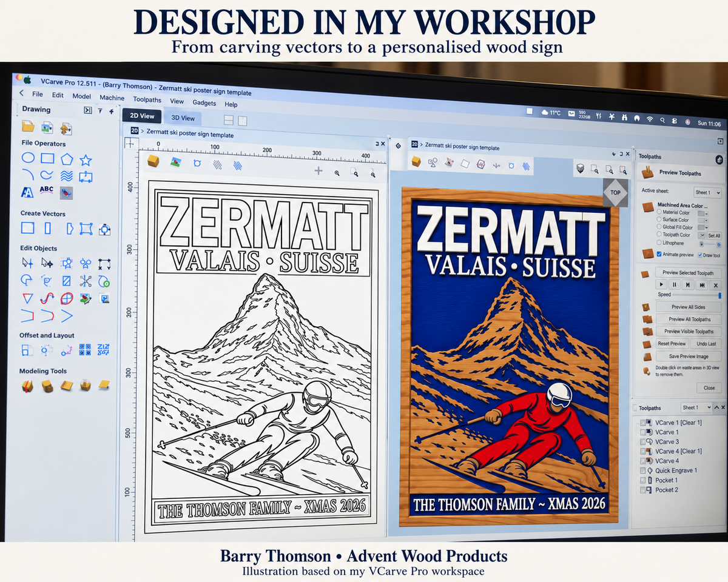Open the folder icon in Drawing panel
This screenshot has height=582, width=728.
[28, 127]
